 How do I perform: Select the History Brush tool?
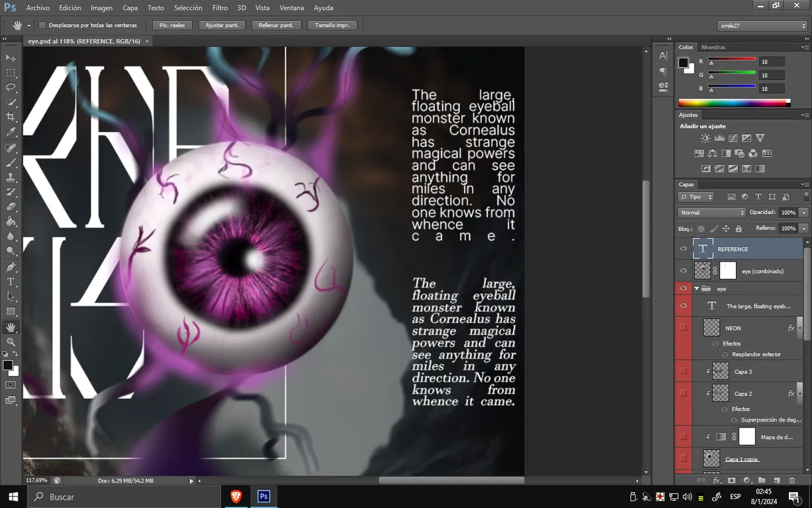(11, 192)
